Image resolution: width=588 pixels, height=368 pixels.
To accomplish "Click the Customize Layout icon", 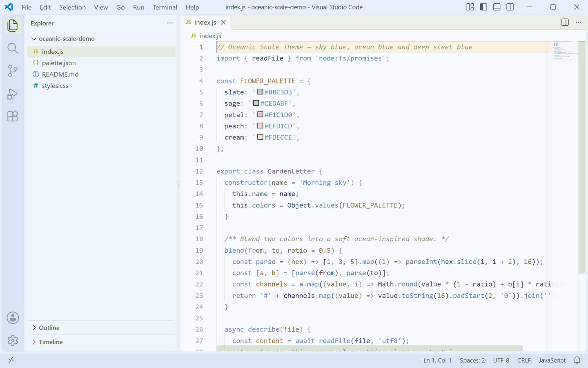I will coord(470,7).
